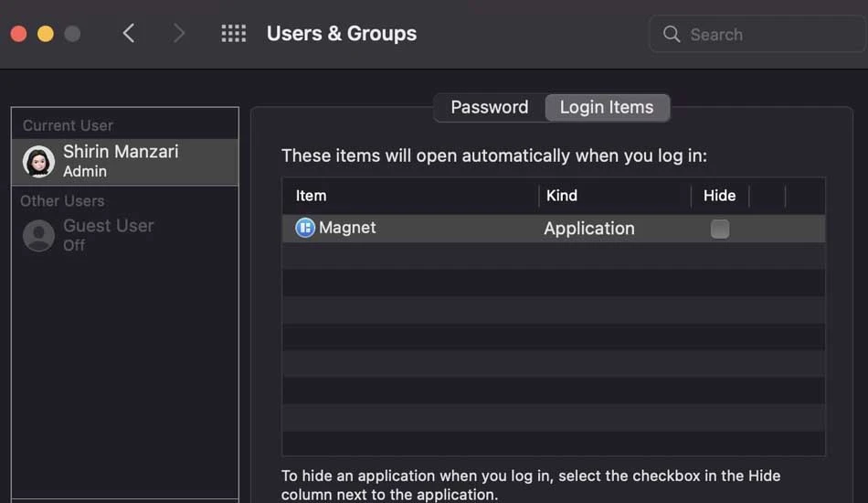This screenshot has width=868, height=503.
Task: Click Shirin Manzari's avatar picture
Action: 38,161
